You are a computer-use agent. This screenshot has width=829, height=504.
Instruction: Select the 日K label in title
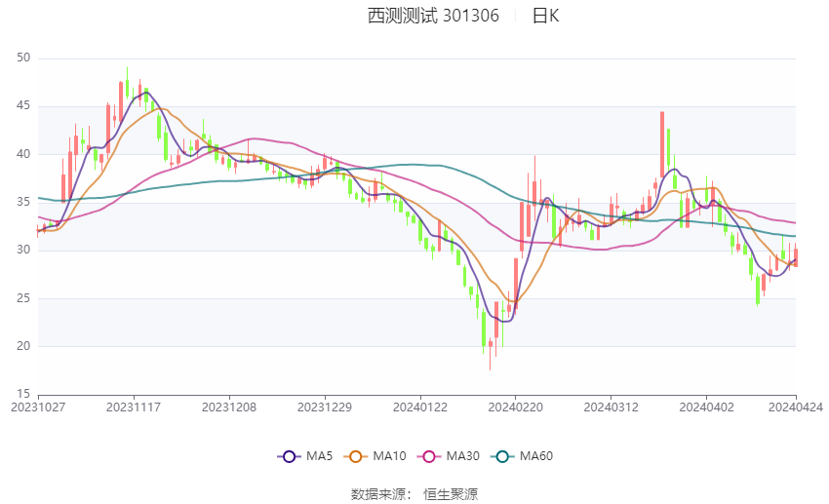tap(545, 16)
